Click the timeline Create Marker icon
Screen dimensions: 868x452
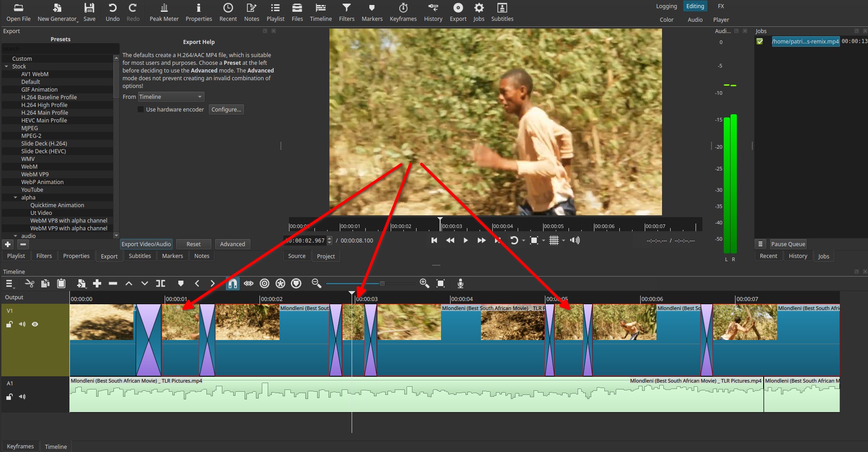181,283
